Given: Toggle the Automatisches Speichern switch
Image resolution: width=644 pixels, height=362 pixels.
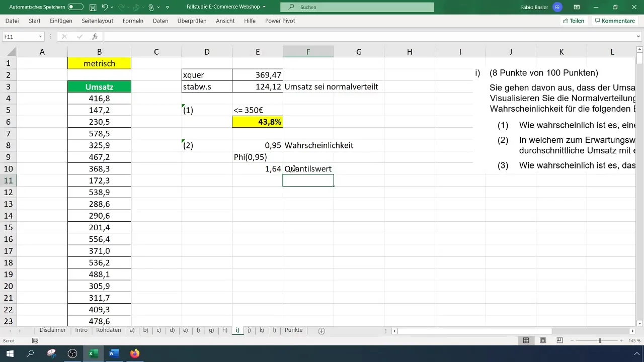Looking at the screenshot, I should coord(75,7).
